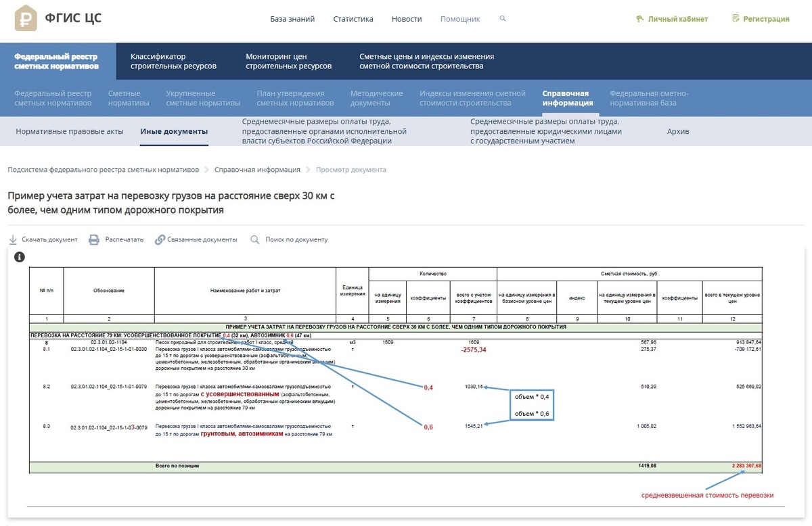Screen dimensions: 812x526
Task: Open the Архив tab
Action: pos(678,131)
